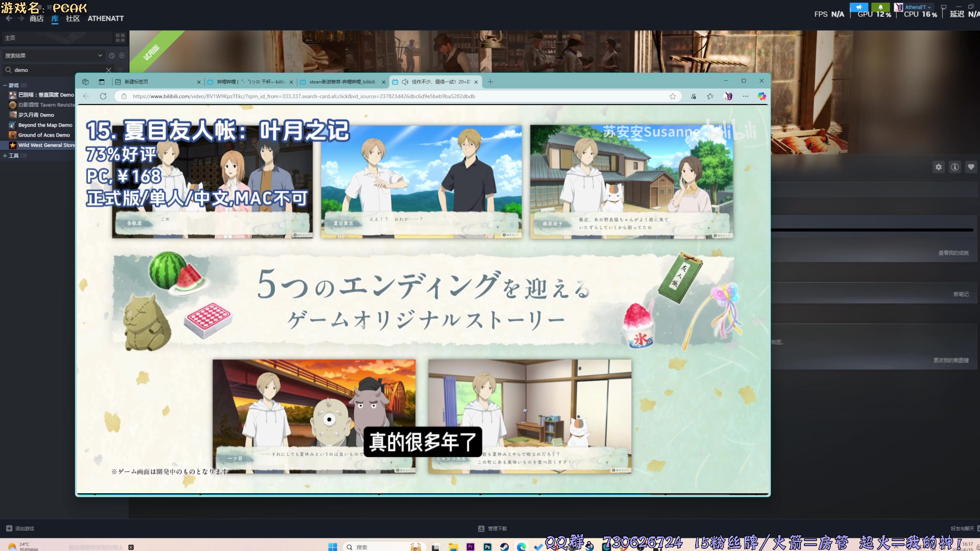This screenshot has height=551, width=980.
Task: Click the 主页 home button in Steam library
Action: [x=57, y=37]
